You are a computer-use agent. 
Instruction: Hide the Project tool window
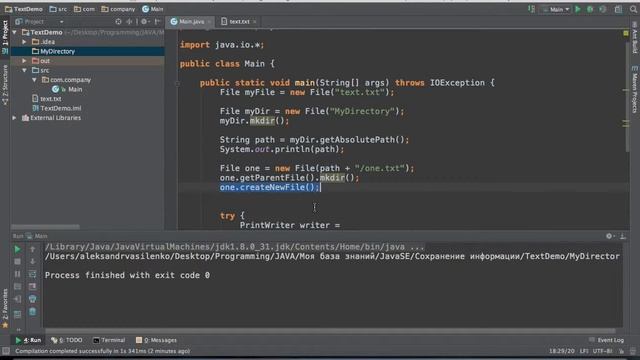[x=158, y=22]
